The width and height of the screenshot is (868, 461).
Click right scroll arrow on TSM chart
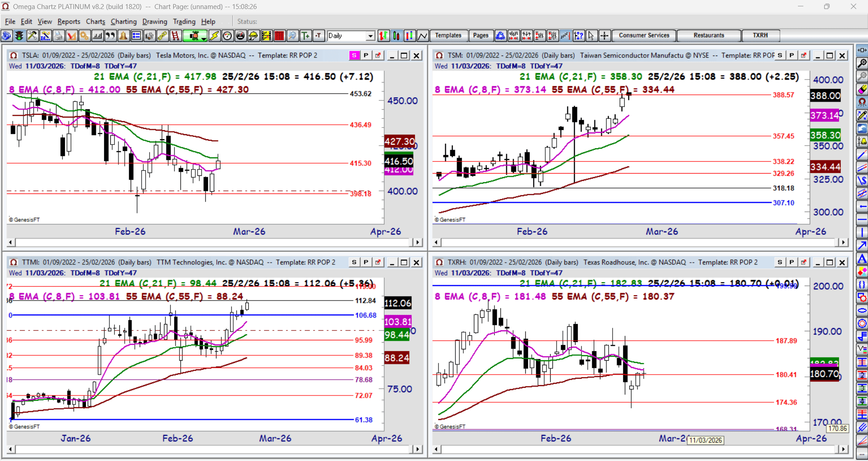click(843, 242)
